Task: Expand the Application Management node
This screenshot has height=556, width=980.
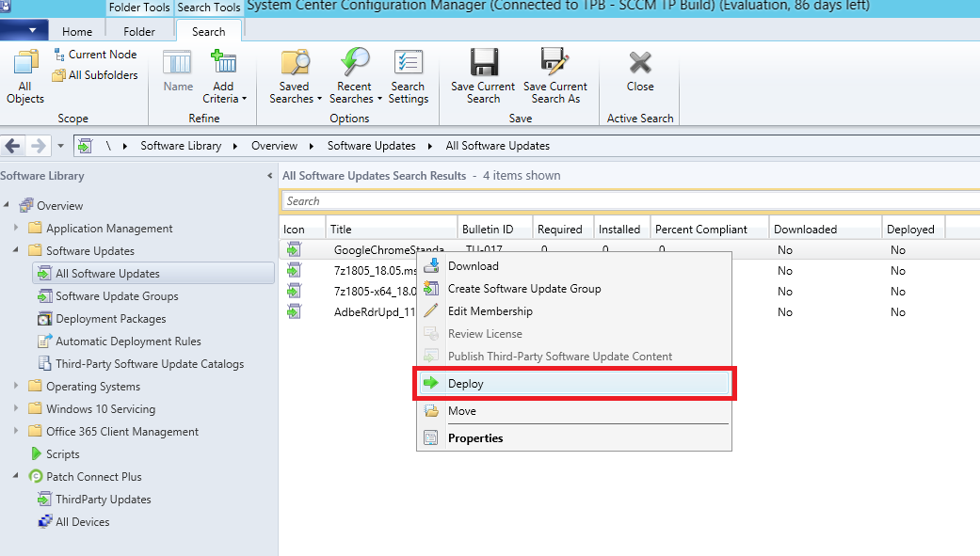Action: point(16,228)
